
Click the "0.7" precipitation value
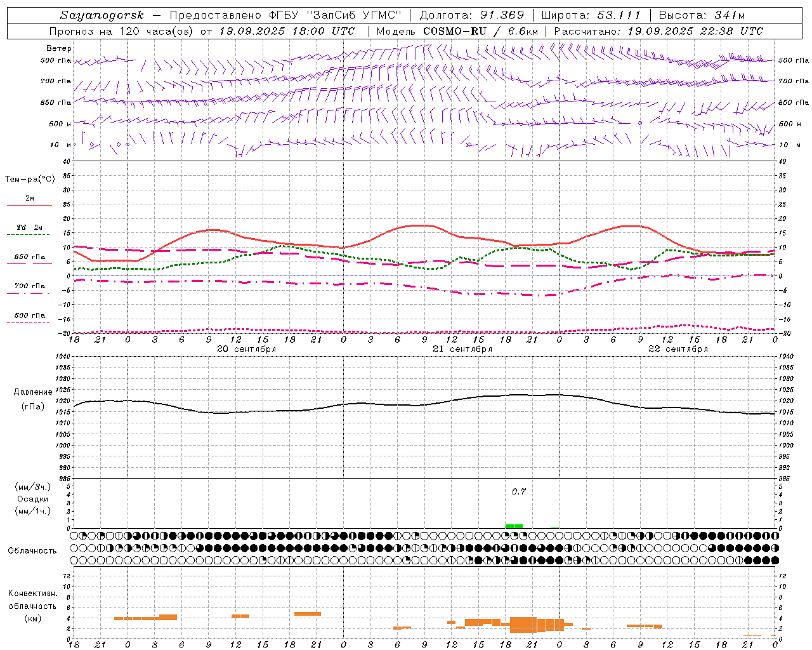coord(519,492)
